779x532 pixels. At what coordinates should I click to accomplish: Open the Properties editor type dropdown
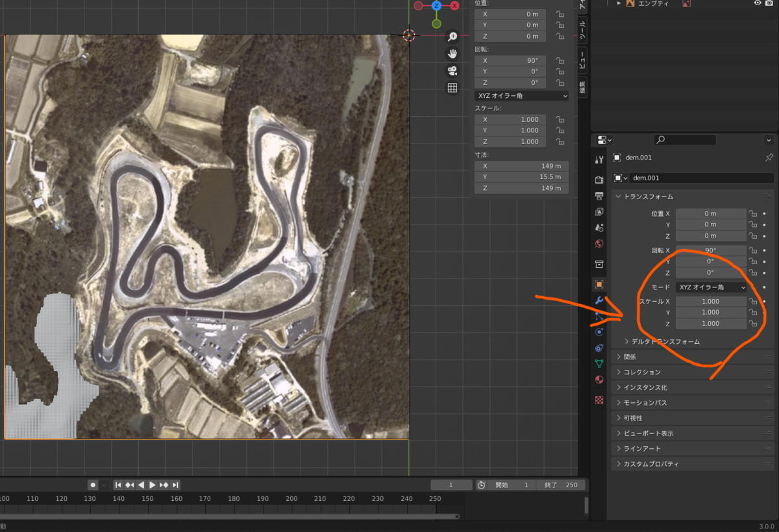[x=604, y=139]
